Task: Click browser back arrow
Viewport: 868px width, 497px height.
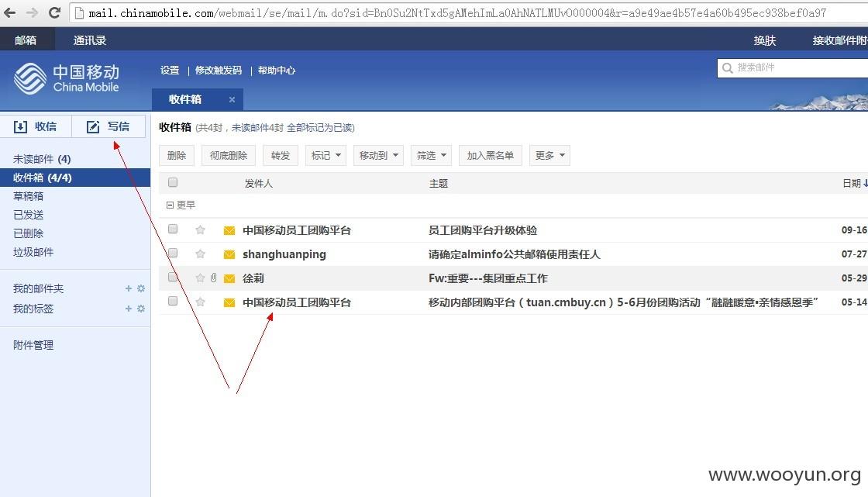Action: 9,12
